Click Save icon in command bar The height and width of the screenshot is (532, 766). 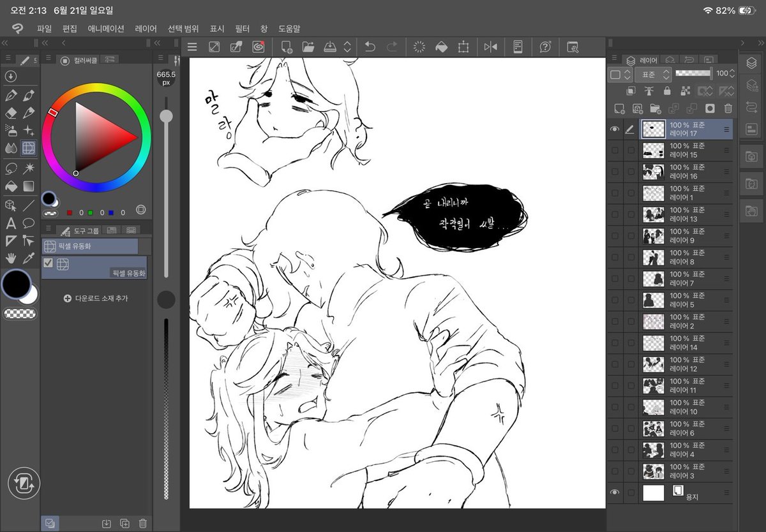pyautogui.click(x=330, y=47)
